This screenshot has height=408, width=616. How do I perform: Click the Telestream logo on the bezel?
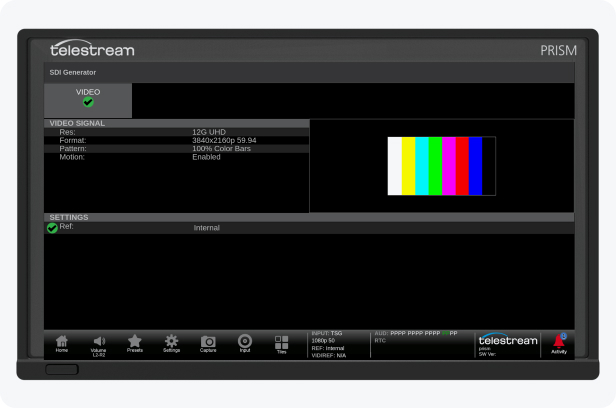coord(92,48)
